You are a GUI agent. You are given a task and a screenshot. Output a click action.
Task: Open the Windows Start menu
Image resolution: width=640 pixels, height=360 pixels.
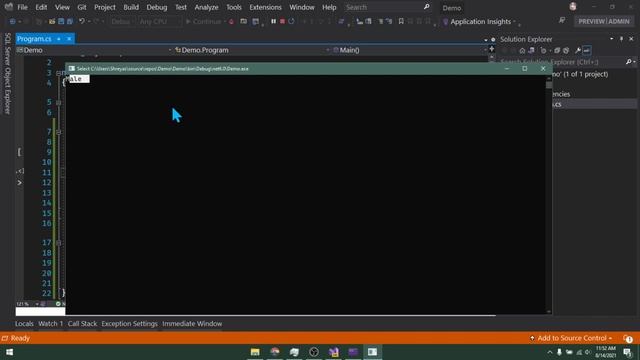point(9,352)
